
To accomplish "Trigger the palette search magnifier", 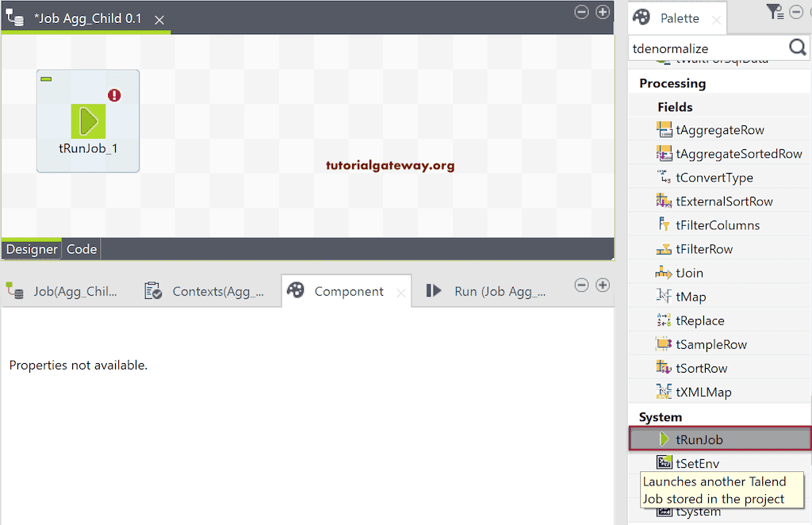I will (x=797, y=48).
